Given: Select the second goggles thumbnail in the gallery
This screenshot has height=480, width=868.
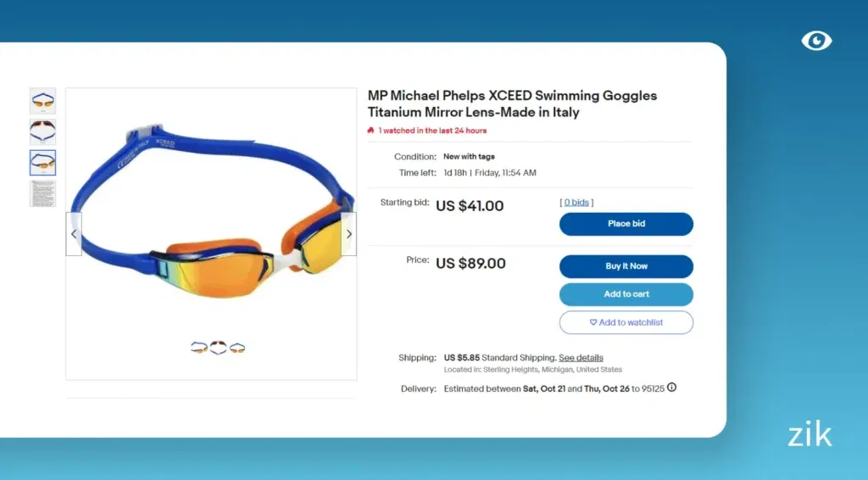Looking at the screenshot, I should coord(42,131).
